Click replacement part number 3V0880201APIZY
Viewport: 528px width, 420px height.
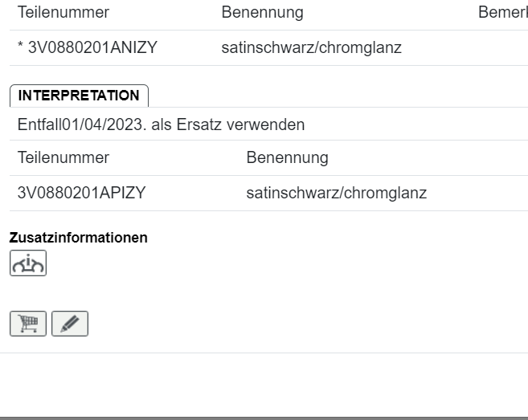point(81,194)
